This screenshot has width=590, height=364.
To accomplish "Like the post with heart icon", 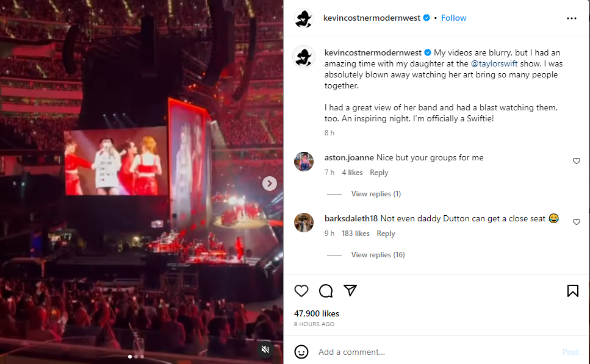I will [x=301, y=291].
